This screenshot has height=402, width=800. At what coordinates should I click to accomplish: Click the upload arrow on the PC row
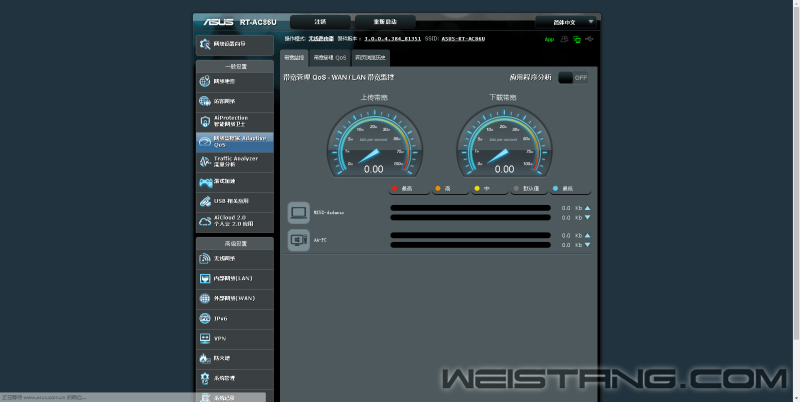[x=587, y=236]
